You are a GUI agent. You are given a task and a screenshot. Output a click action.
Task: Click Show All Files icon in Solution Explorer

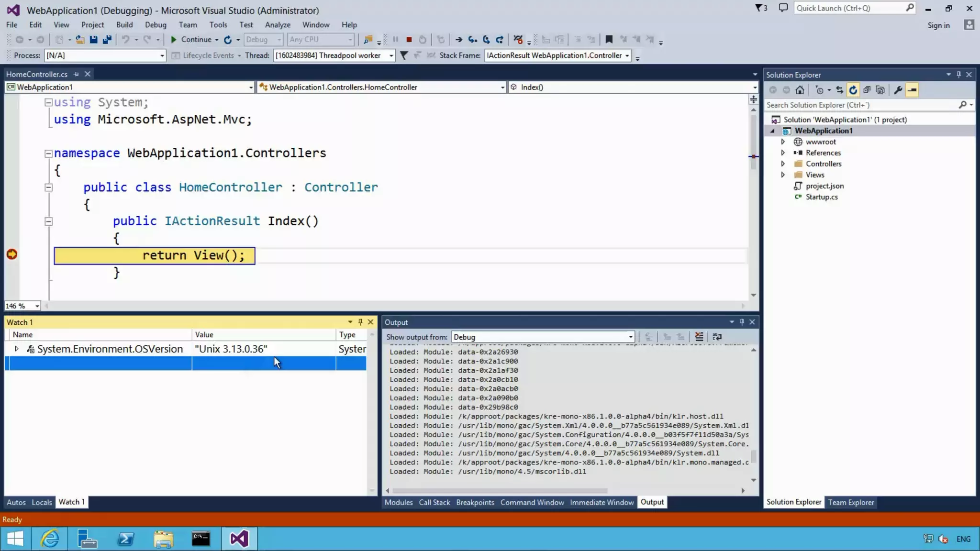(880, 90)
